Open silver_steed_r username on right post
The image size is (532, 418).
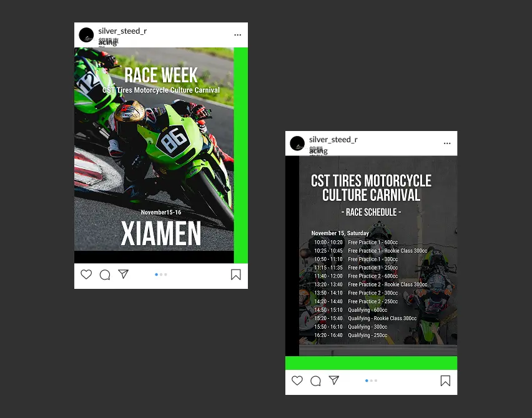(333, 139)
